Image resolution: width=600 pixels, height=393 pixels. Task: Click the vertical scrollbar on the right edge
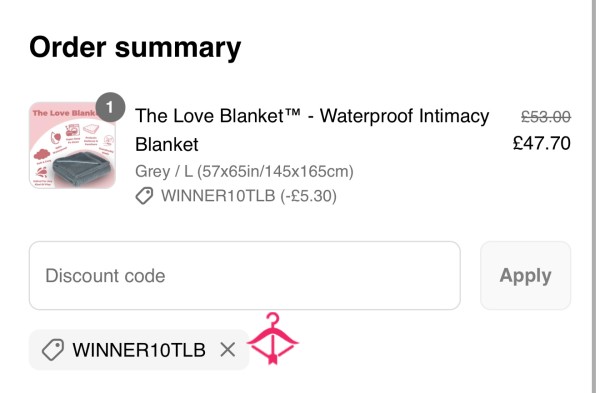pos(594,196)
